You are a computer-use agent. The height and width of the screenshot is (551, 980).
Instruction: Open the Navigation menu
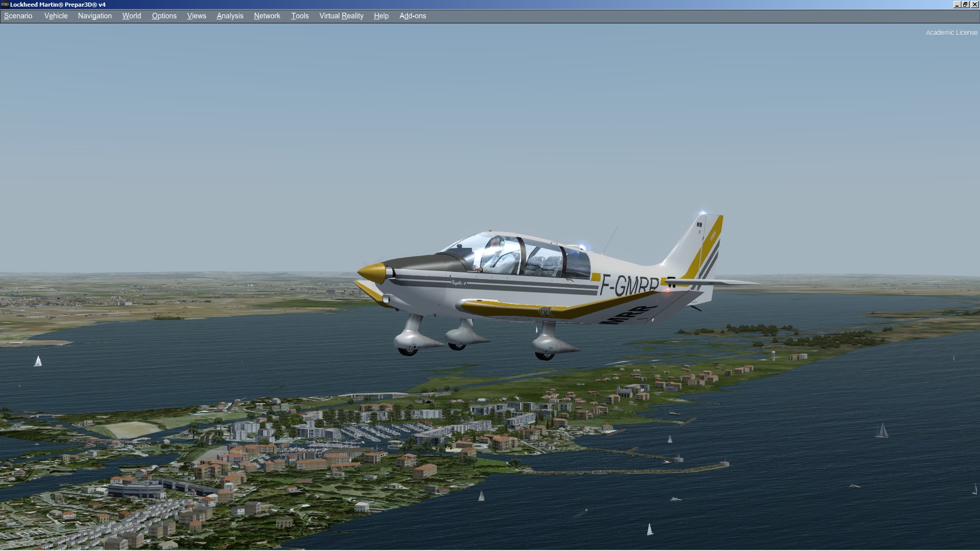[95, 16]
